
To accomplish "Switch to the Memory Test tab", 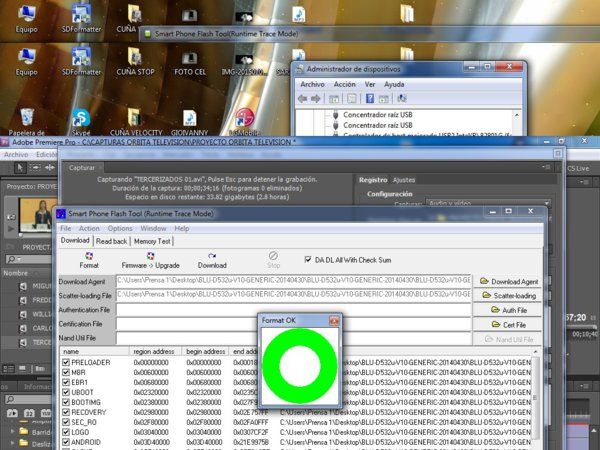I will click(152, 241).
